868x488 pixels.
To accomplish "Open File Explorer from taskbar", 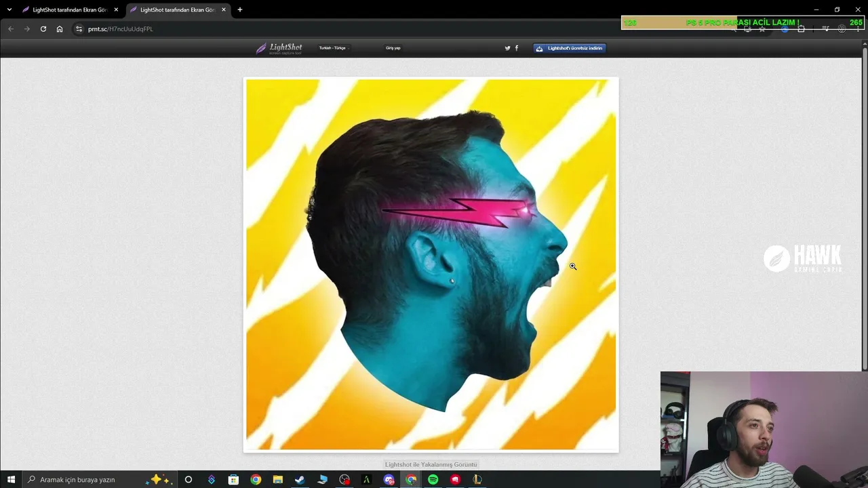I will pos(278,479).
